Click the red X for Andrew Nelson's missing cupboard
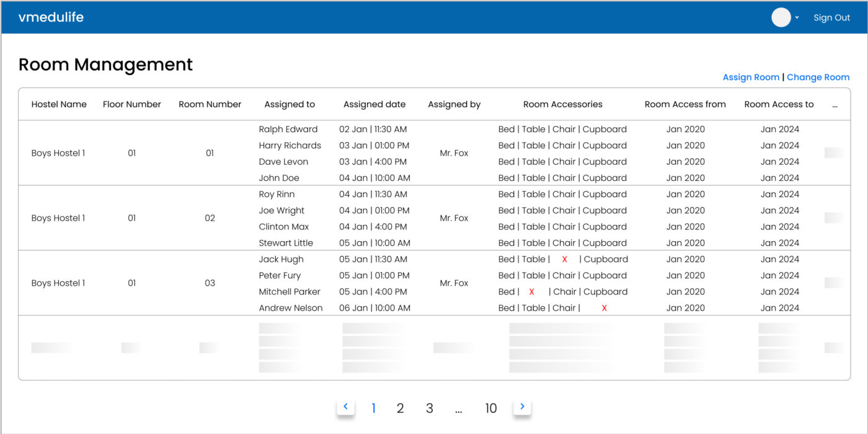 pos(604,308)
